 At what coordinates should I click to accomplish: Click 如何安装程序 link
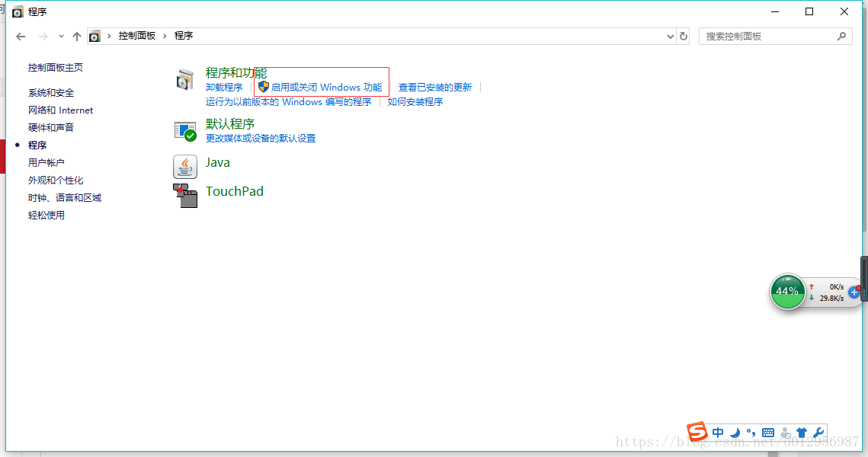coord(415,102)
